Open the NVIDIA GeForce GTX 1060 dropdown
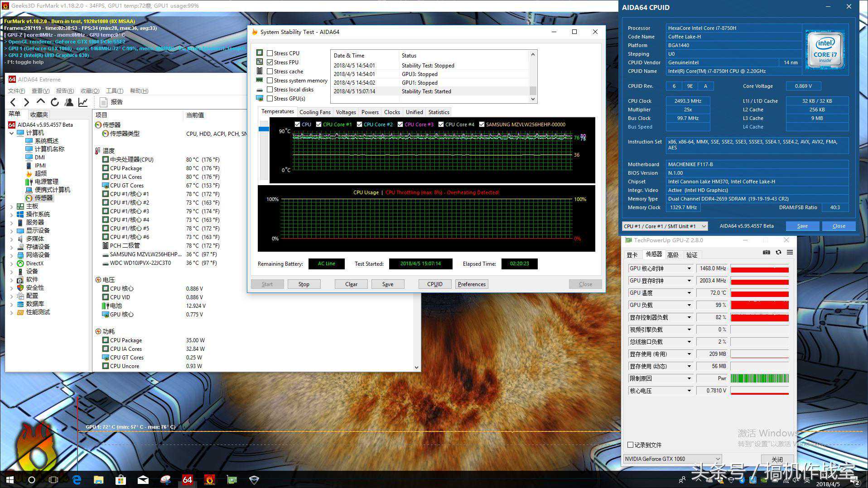 [x=672, y=459]
